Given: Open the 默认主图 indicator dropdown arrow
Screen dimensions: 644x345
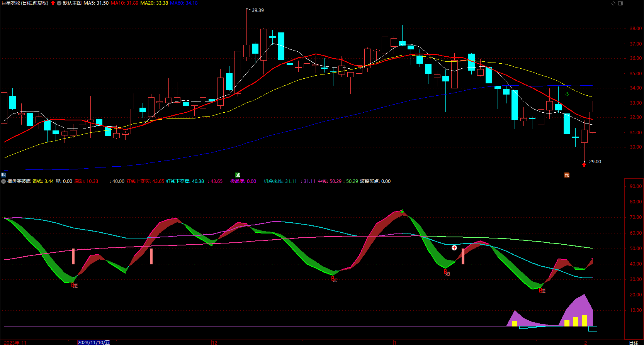Looking at the screenshot, I should (59, 3).
